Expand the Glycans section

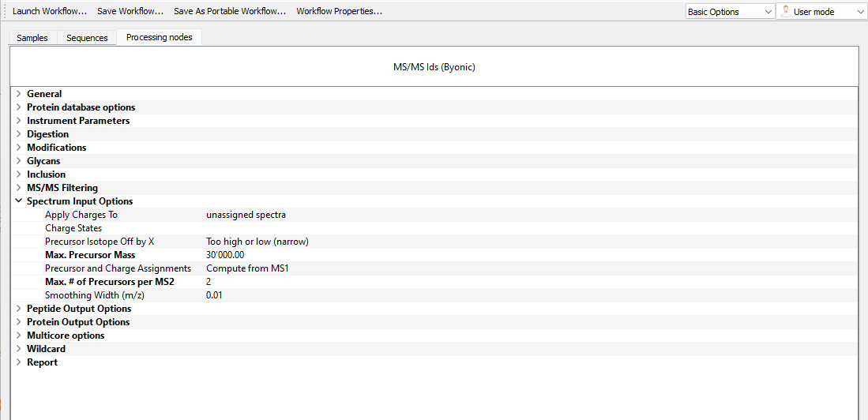(x=19, y=161)
